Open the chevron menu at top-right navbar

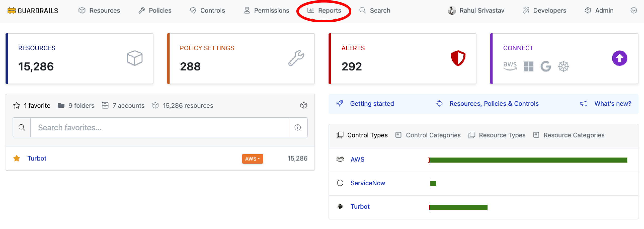[634, 10]
